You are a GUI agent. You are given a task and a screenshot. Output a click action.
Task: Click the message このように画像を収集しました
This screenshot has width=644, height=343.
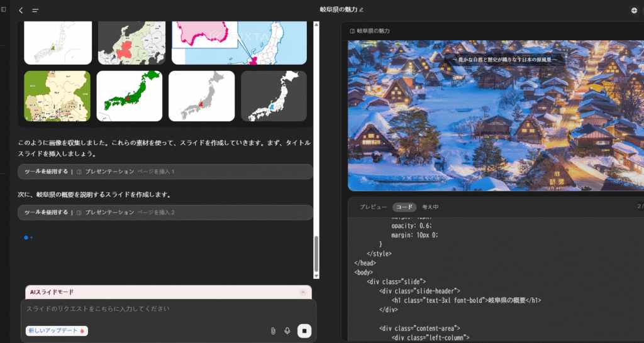click(164, 148)
